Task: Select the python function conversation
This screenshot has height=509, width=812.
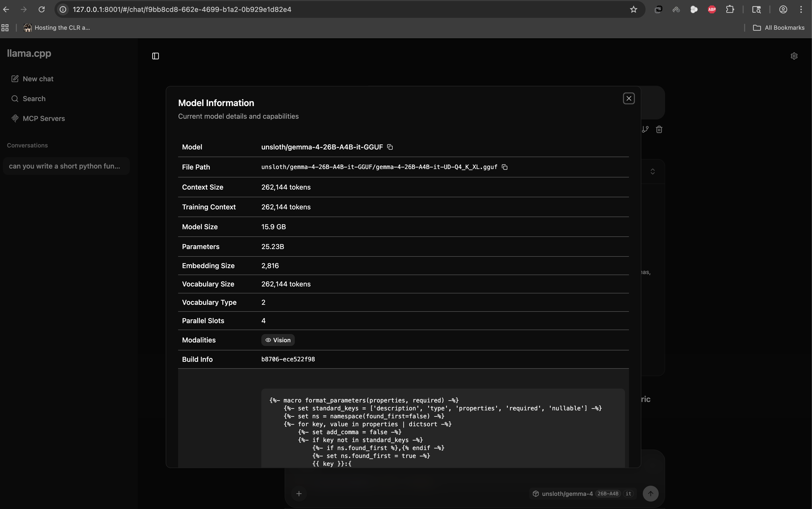Action: [x=66, y=166]
